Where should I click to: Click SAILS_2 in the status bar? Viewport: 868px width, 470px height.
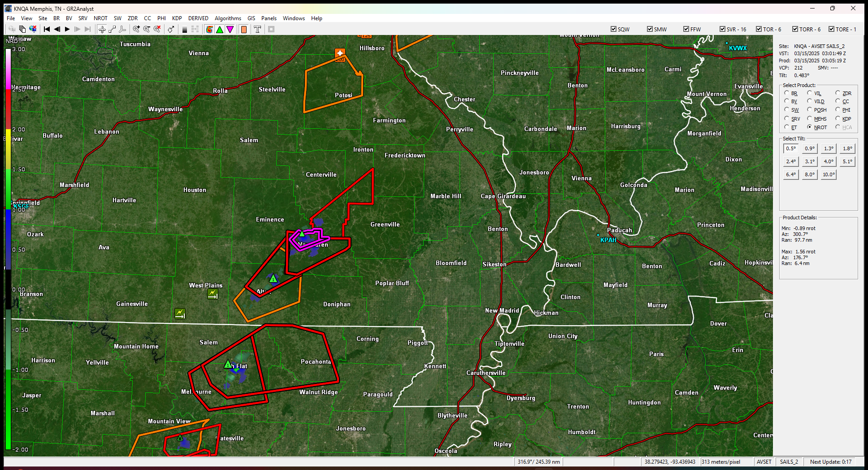(x=789, y=461)
